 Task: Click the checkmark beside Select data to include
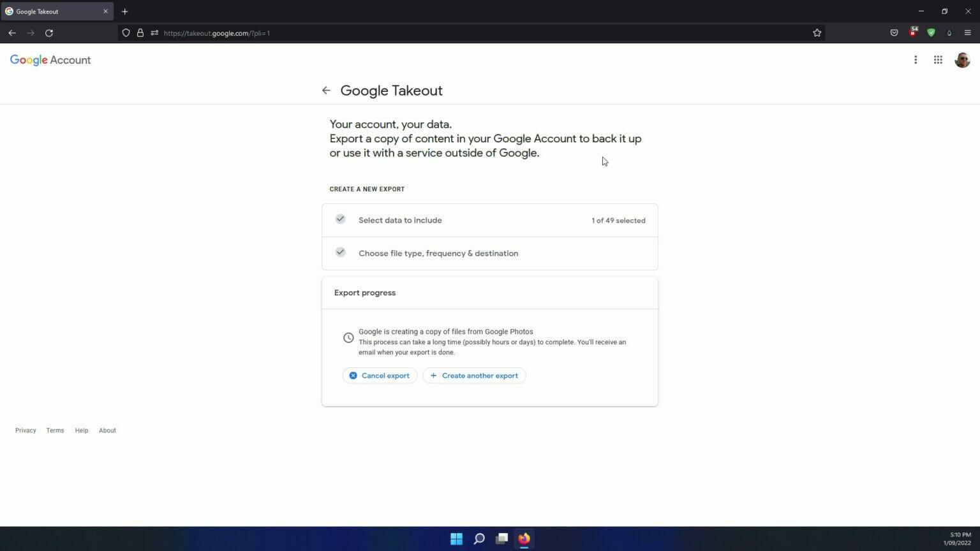[340, 219]
